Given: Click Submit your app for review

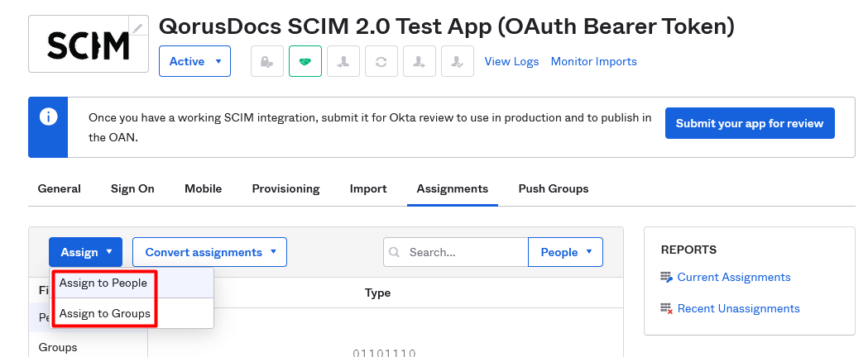Looking at the screenshot, I should [x=750, y=123].
